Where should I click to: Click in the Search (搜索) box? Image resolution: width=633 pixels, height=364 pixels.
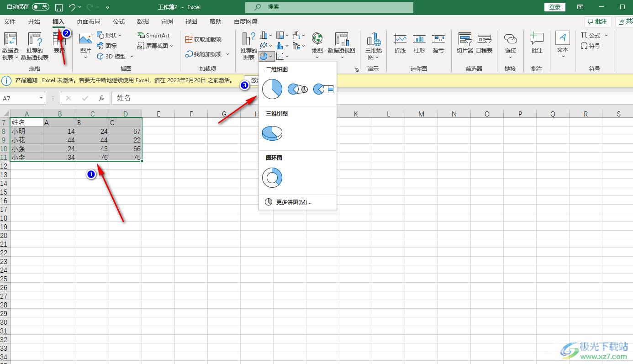pos(329,7)
